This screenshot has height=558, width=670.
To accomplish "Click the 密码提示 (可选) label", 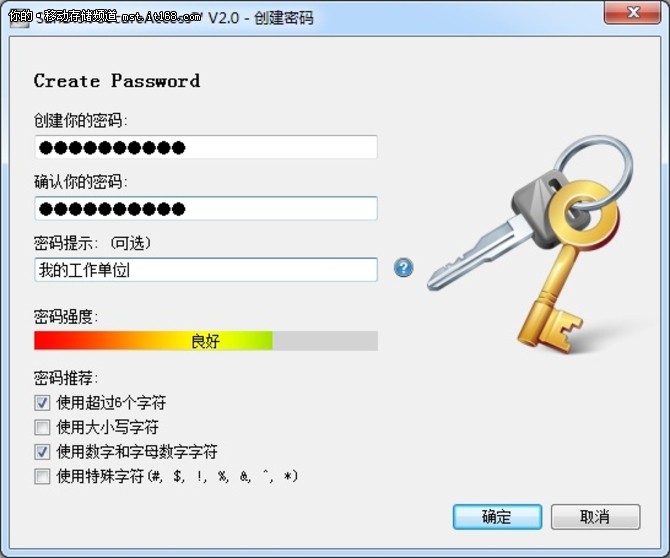I will coord(92,243).
